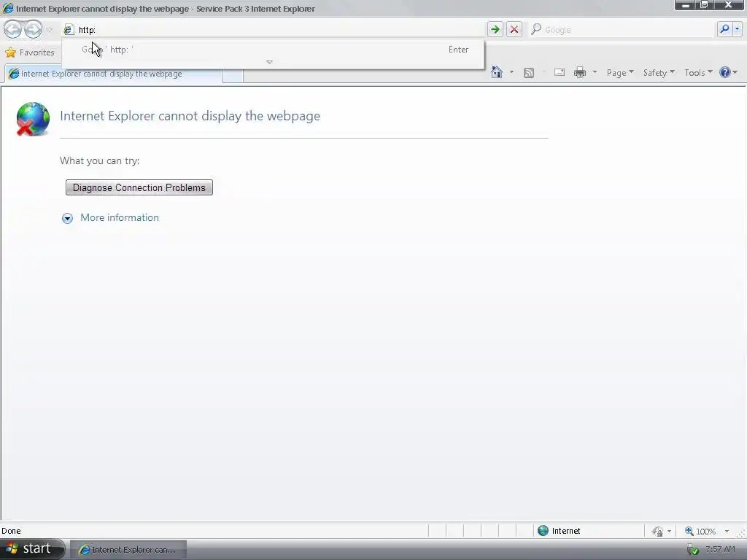Screen dimensions: 747x560
Task: Click the Internet Explorer taskbar button
Action: click(128, 550)
